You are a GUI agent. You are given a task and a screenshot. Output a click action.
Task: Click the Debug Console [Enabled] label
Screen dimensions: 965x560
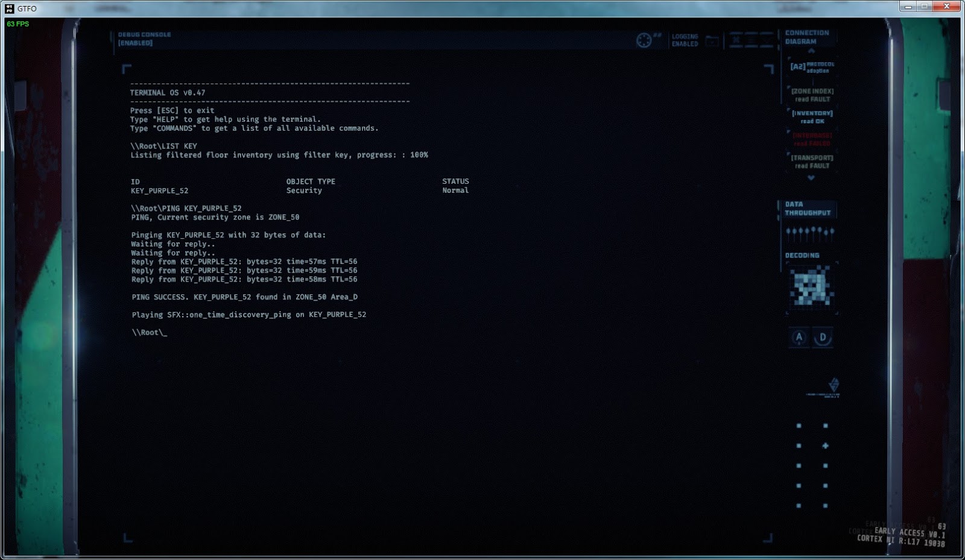(144, 39)
